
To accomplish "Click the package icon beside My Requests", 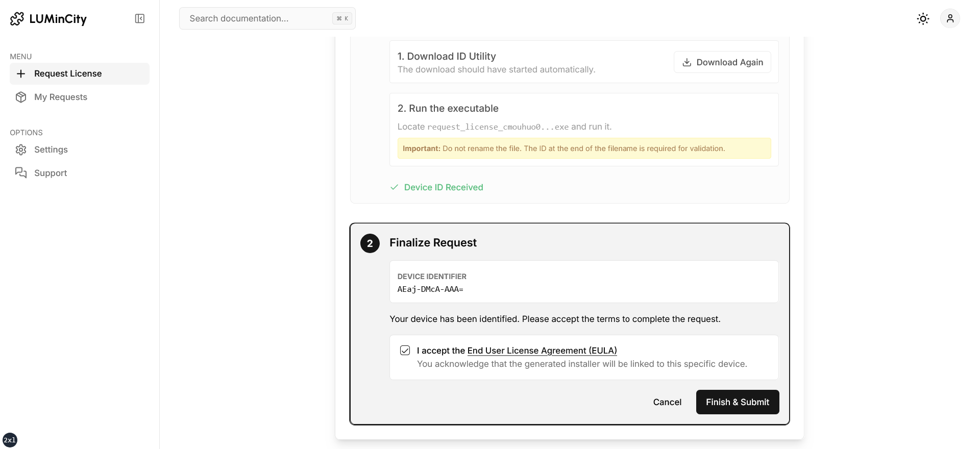I will [21, 97].
